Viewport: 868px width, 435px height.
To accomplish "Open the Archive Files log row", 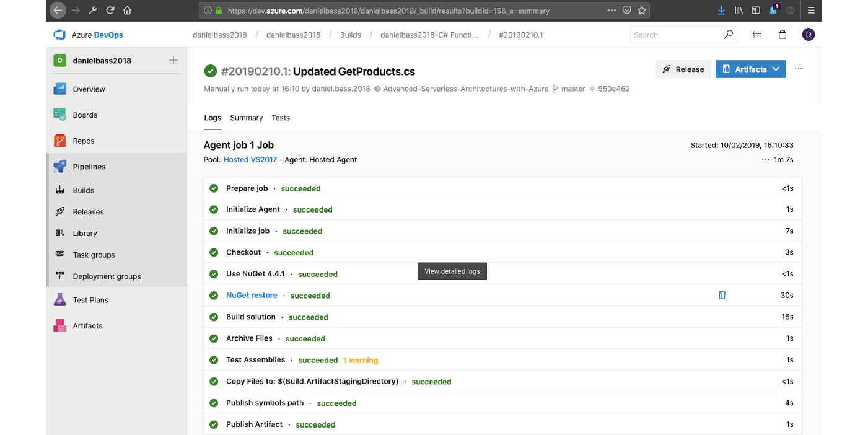I will [502, 338].
